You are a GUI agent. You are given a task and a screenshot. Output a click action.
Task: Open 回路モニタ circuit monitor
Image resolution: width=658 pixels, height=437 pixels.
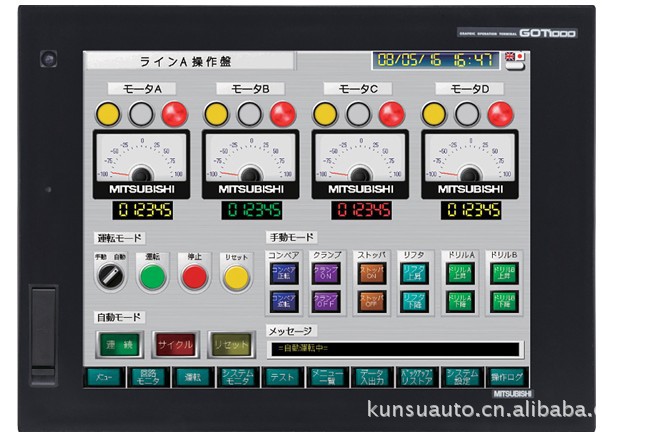click(149, 377)
